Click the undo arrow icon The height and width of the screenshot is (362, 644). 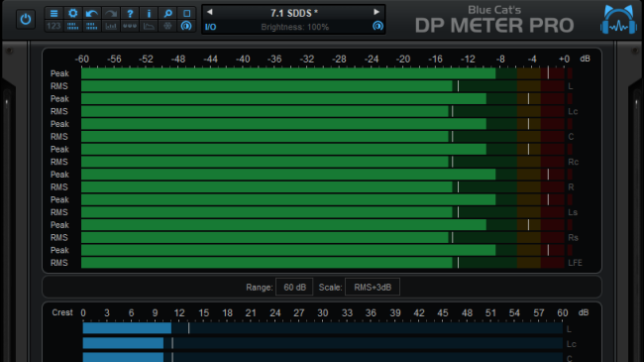point(91,13)
